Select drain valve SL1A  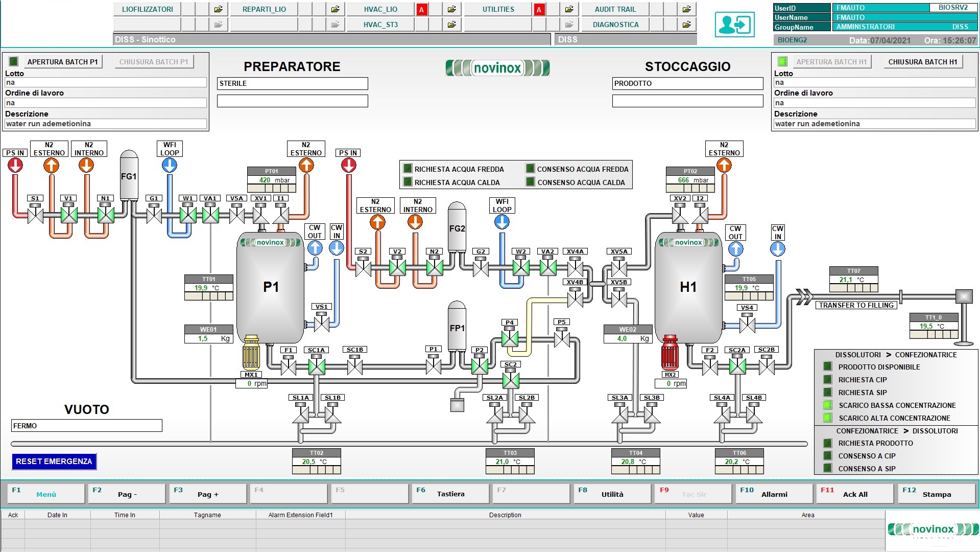301,412
